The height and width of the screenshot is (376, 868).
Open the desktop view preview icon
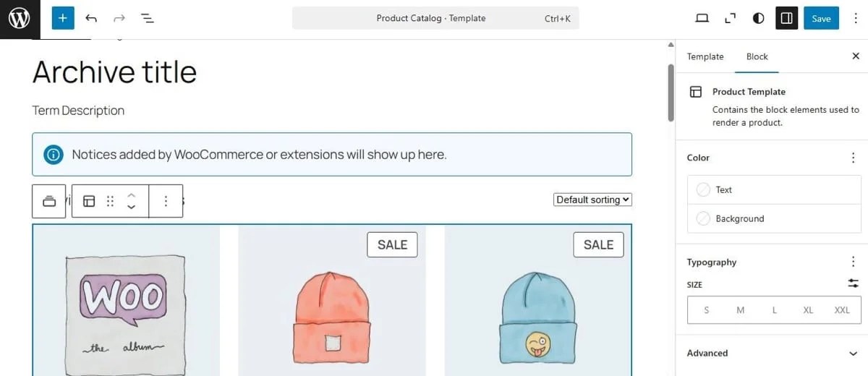702,19
